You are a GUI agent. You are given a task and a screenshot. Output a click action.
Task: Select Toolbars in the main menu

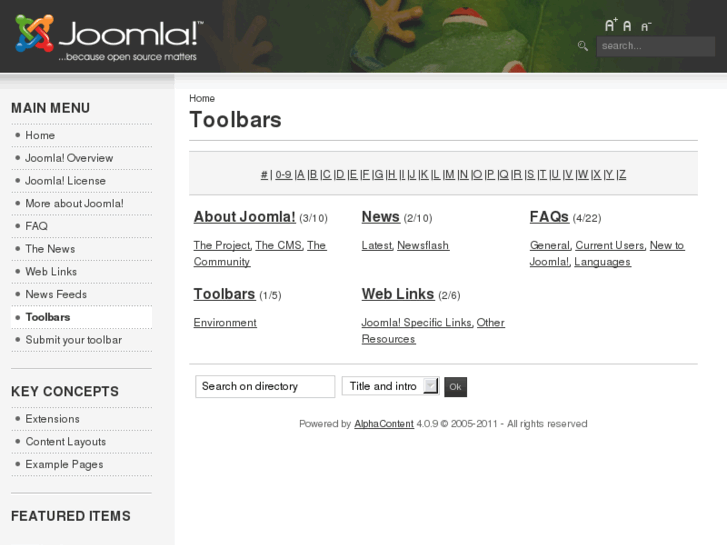click(48, 317)
